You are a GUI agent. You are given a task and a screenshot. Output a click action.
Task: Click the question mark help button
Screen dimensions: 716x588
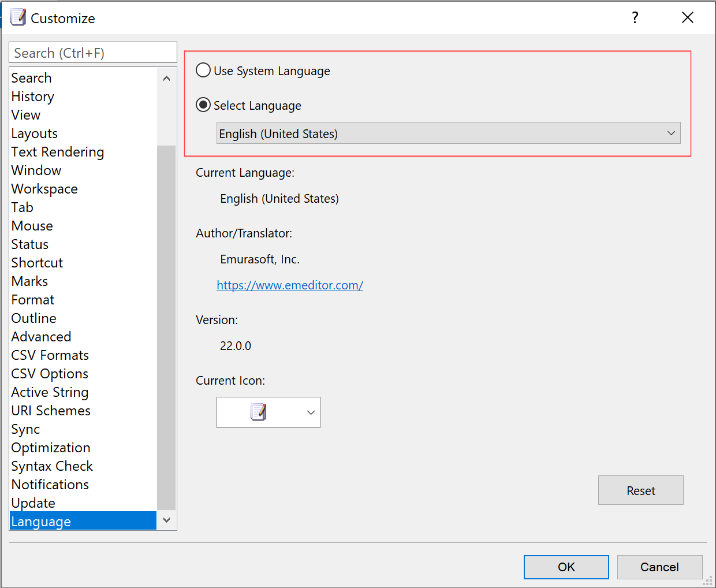[x=635, y=17]
